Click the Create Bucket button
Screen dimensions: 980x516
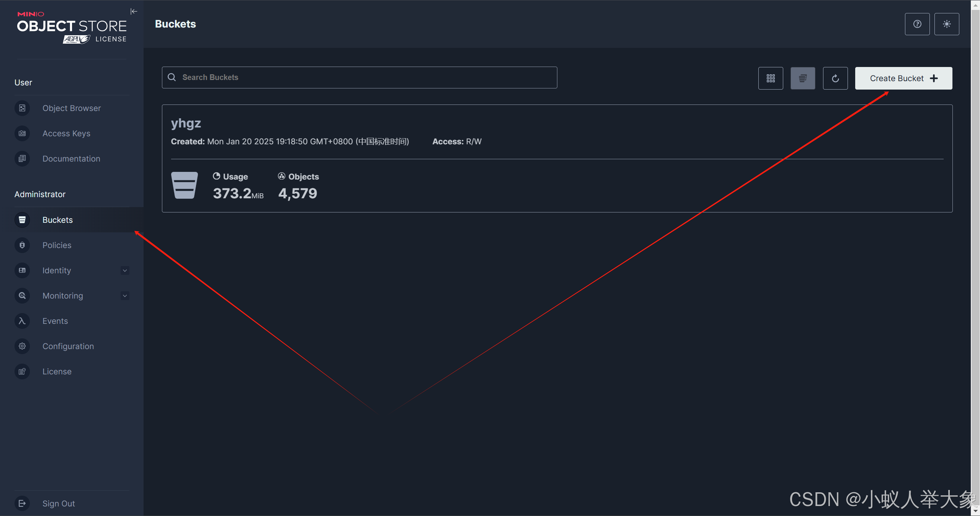[903, 78]
